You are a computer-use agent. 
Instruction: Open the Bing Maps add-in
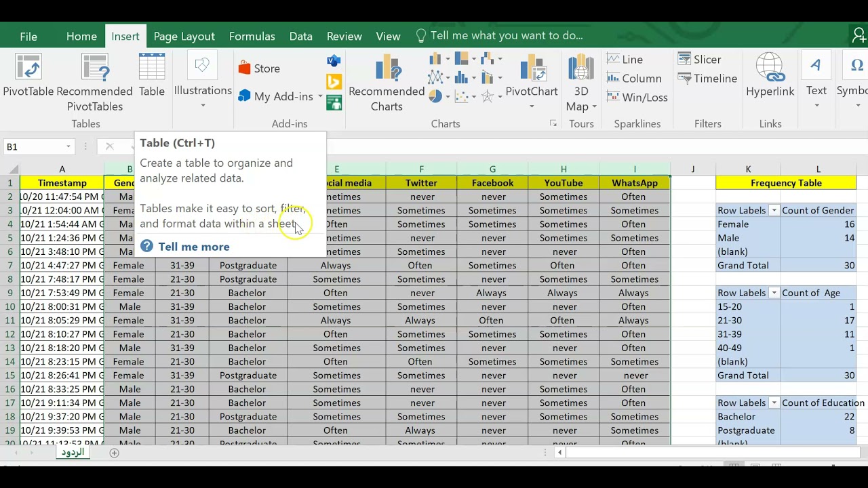point(334,82)
